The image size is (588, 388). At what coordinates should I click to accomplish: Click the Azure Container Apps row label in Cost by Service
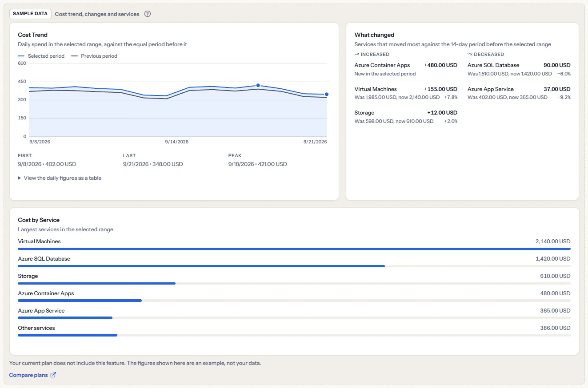(x=46, y=293)
